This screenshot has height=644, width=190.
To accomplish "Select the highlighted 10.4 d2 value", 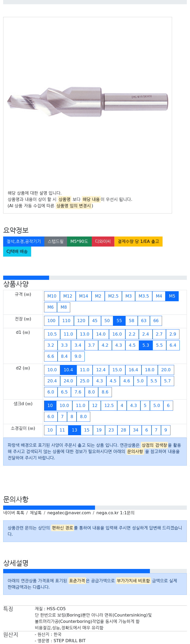I will [68, 370].
